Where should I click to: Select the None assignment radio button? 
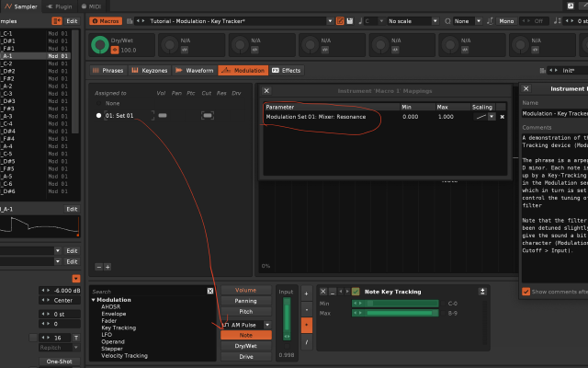[x=98, y=103]
